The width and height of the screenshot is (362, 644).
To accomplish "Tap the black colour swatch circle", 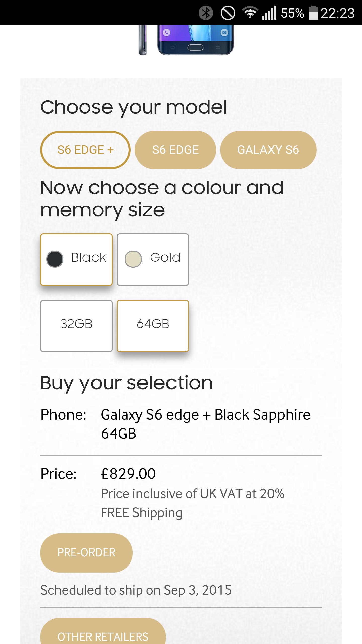I will click(x=55, y=259).
